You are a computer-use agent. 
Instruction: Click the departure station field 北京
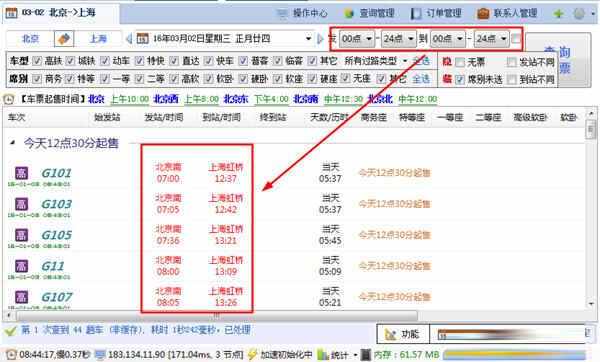click(x=30, y=39)
